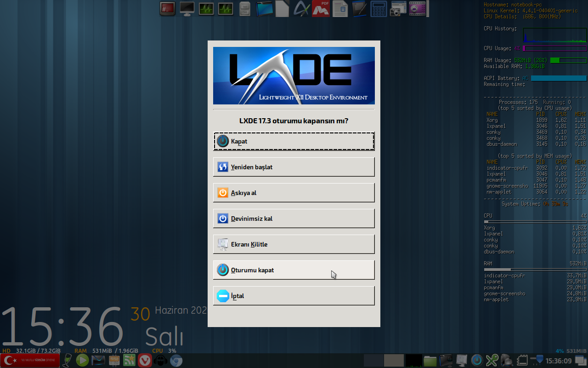The height and width of the screenshot is (368, 588).
Task: Click Oturumu kapat to log out
Action: click(x=294, y=270)
